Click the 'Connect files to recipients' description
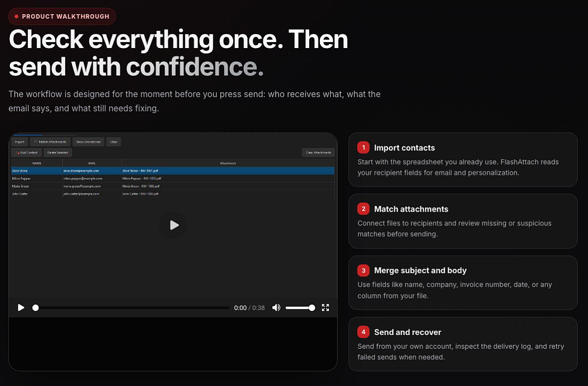The image size is (588, 386). tap(455, 229)
